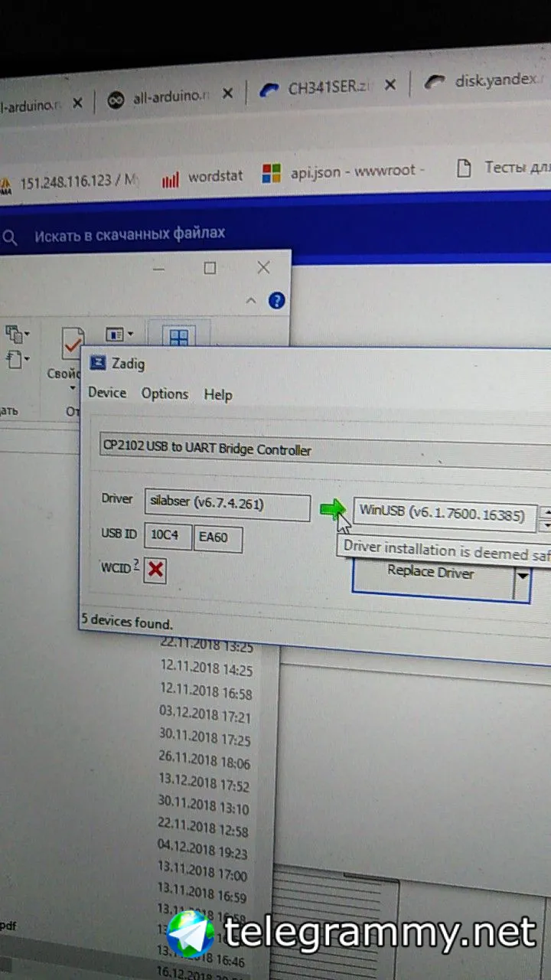
Task: Click the '5 devices found.' status text
Action: click(x=127, y=623)
